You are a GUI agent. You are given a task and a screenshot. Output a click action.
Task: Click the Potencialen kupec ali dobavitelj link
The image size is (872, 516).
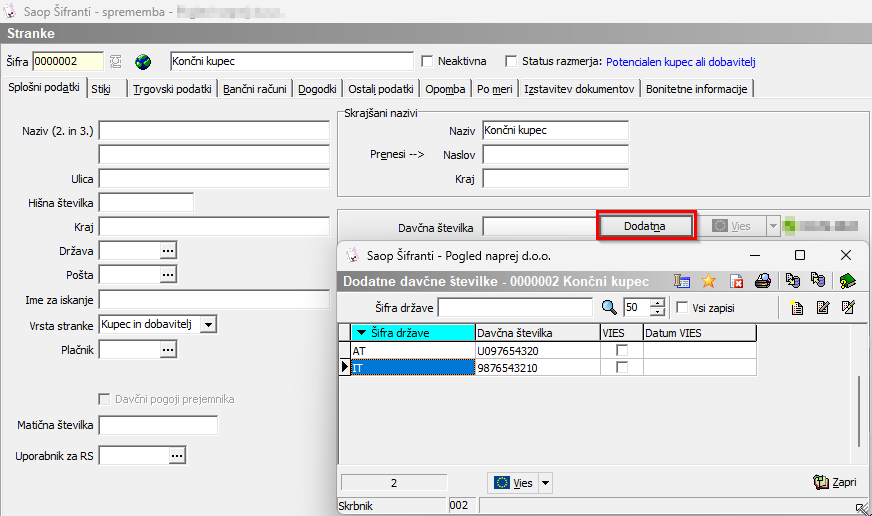point(681,62)
